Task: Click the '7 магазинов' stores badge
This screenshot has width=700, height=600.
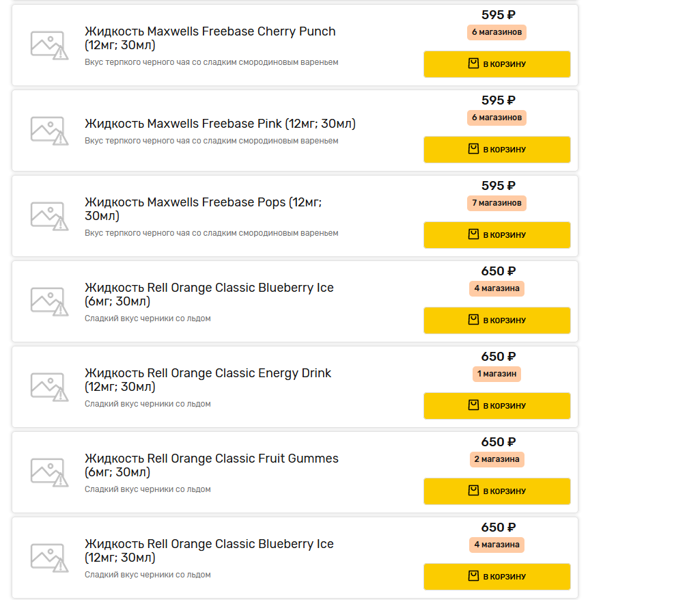Action: coord(496,203)
